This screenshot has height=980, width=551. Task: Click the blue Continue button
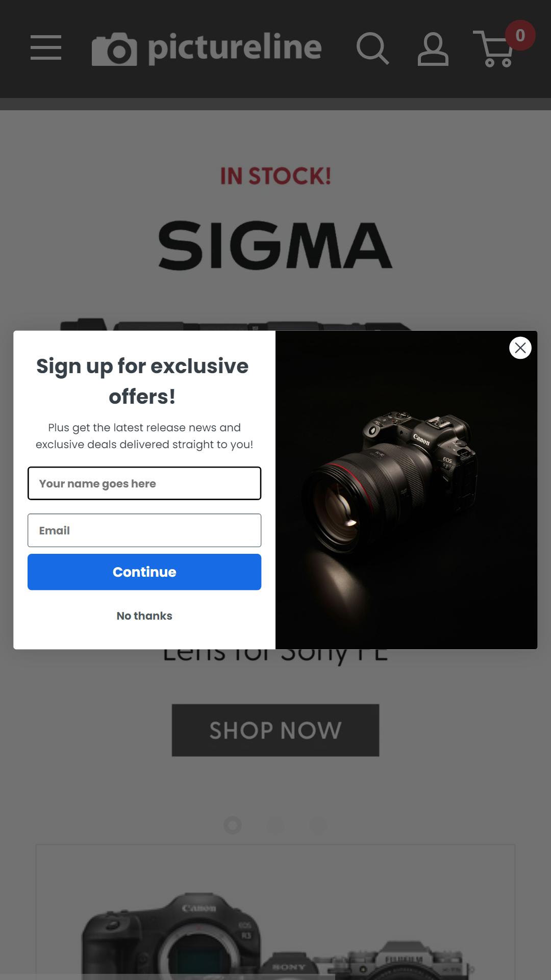tap(144, 572)
